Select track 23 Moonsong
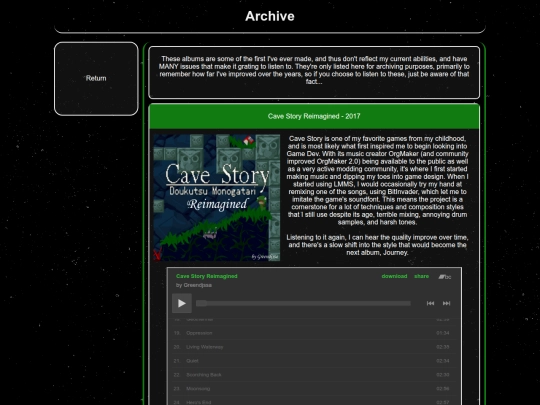The height and width of the screenshot is (405, 540). 314,388
